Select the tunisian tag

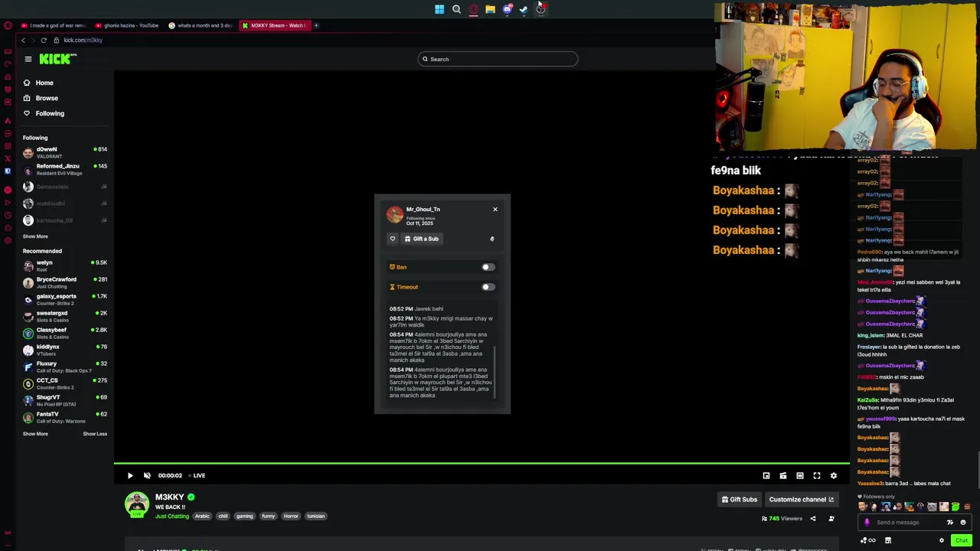(315, 517)
